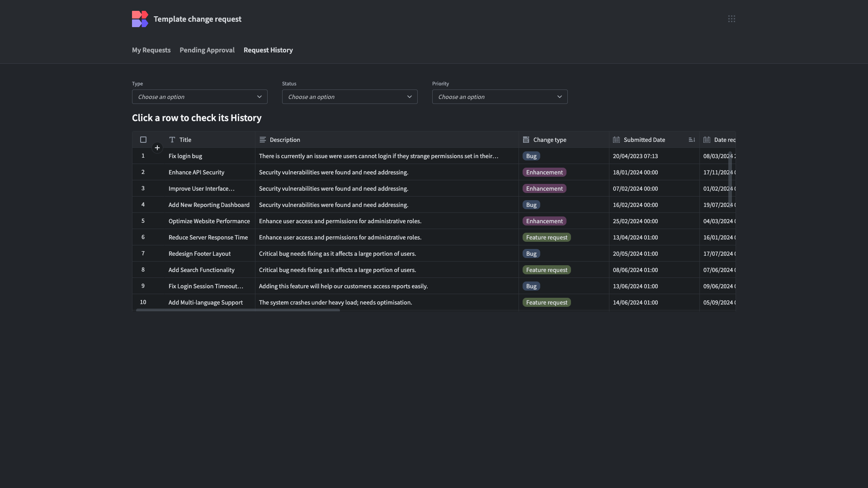Select the Fix Login Session Timeout cell
Viewport: 868px width, 488px height.
pos(210,286)
